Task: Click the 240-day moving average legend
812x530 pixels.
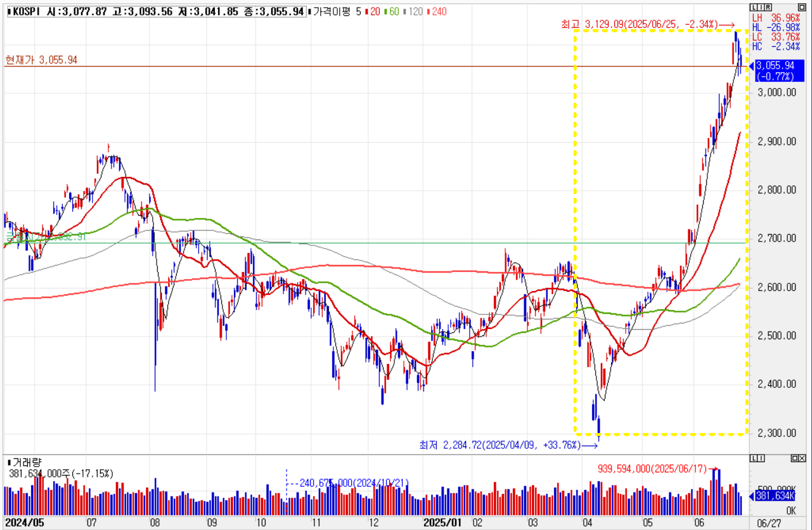Action: [x=437, y=12]
